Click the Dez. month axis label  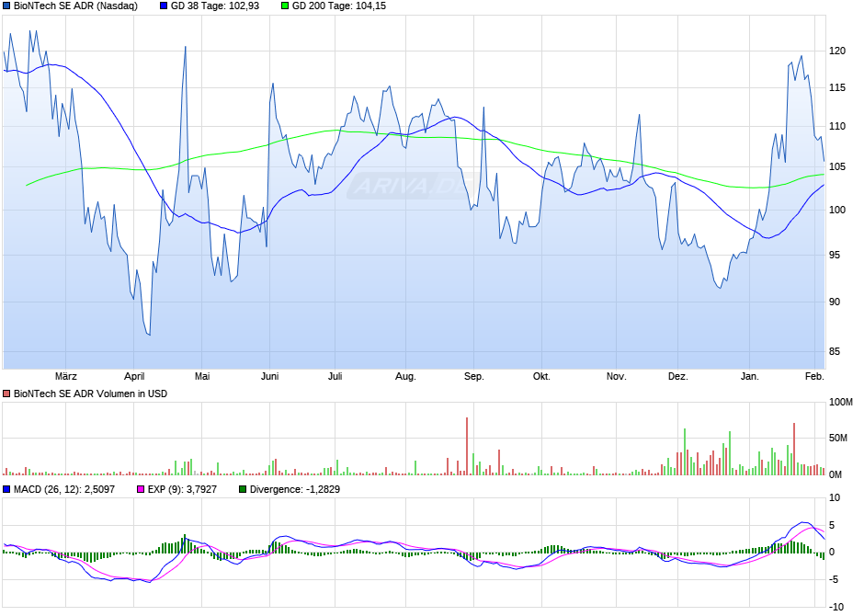[x=678, y=376]
